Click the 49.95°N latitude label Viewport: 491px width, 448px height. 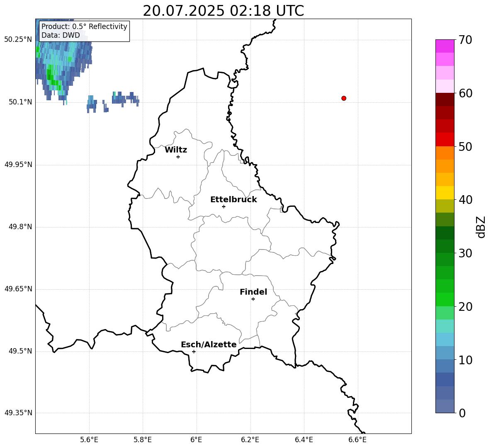(x=18, y=165)
